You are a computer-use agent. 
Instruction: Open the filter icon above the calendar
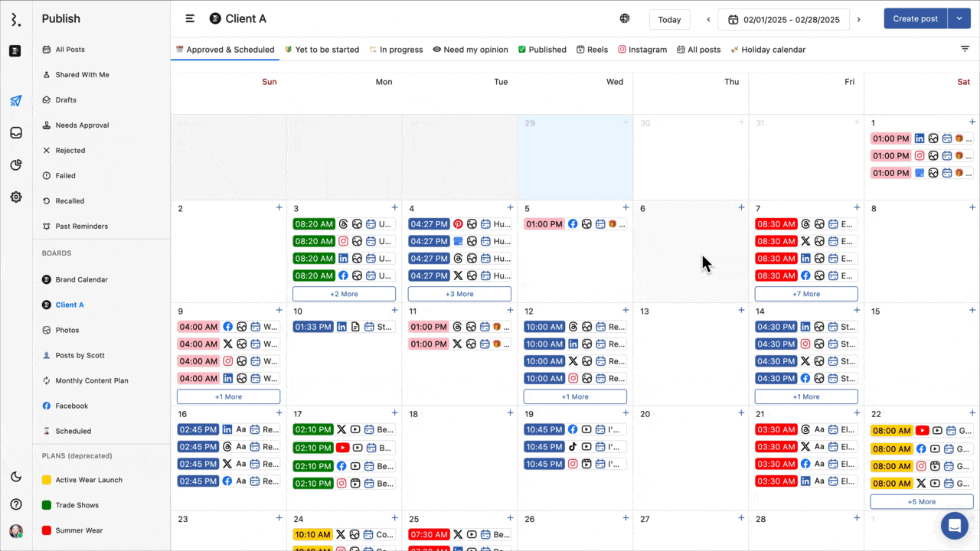click(965, 48)
